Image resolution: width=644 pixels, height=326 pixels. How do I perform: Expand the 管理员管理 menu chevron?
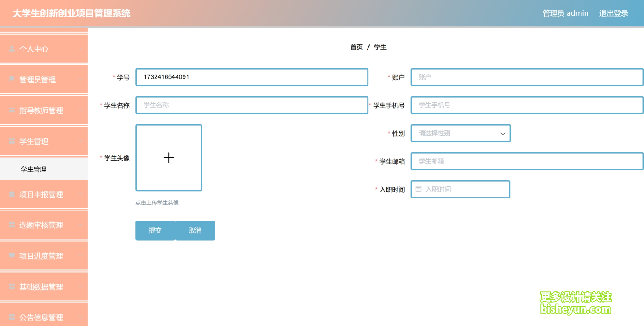(x=80, y=79)
